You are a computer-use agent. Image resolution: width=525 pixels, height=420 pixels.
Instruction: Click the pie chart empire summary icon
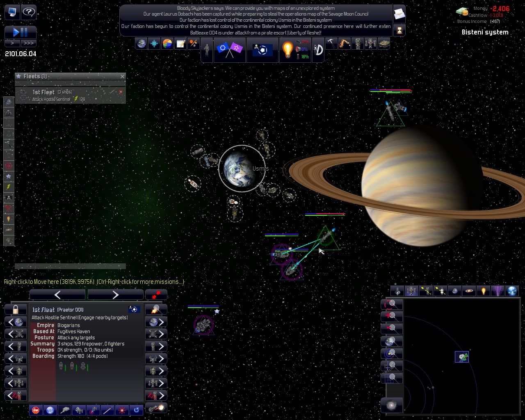(167, 43)
